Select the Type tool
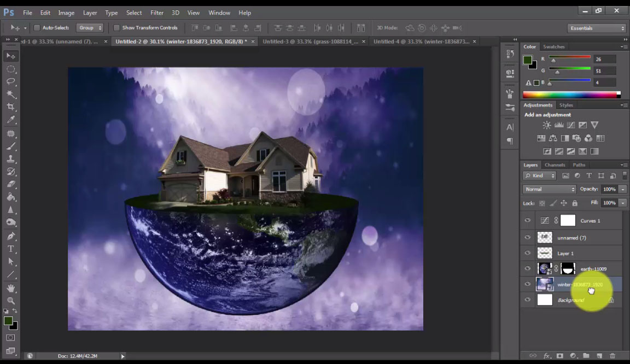This screenshot has width=630, height=364. tap(11, 248)
